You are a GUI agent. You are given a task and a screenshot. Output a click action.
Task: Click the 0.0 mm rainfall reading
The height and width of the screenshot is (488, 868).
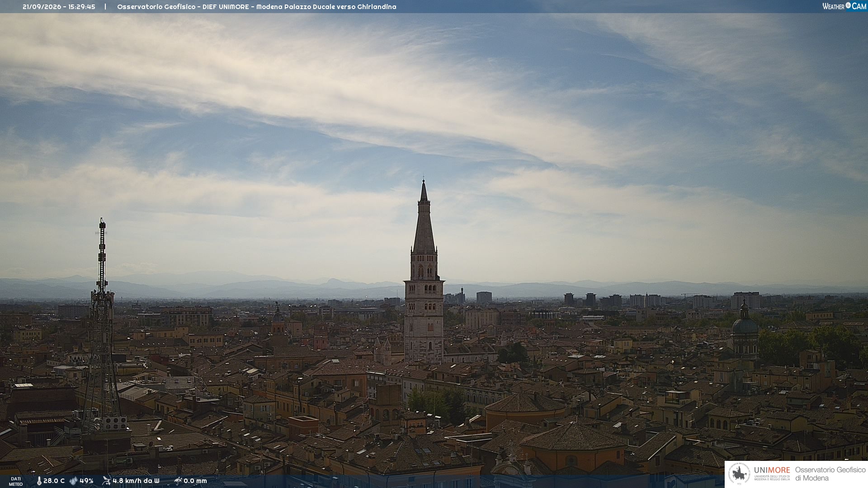[195, 481]
